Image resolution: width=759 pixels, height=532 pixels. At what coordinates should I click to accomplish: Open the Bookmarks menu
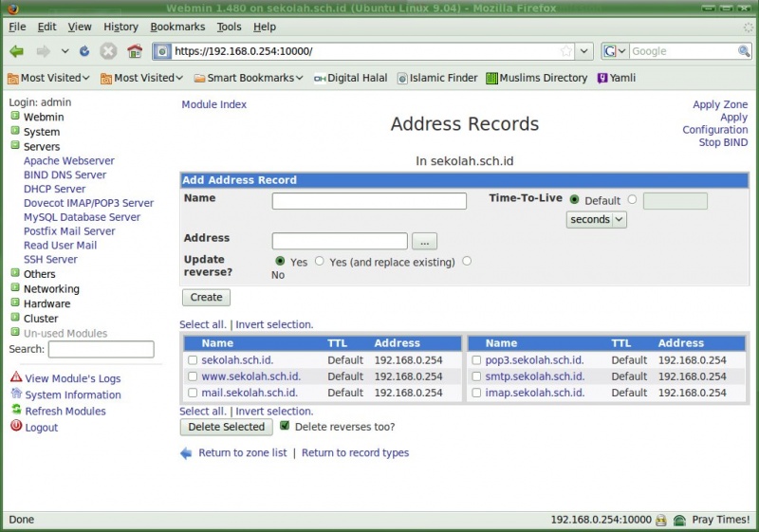coord(177,28)
